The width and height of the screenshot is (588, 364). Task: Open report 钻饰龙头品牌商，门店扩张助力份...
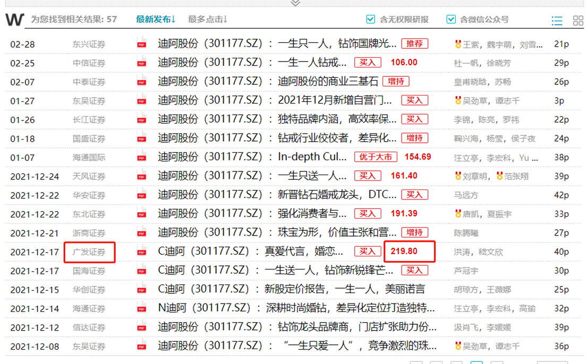357,327
